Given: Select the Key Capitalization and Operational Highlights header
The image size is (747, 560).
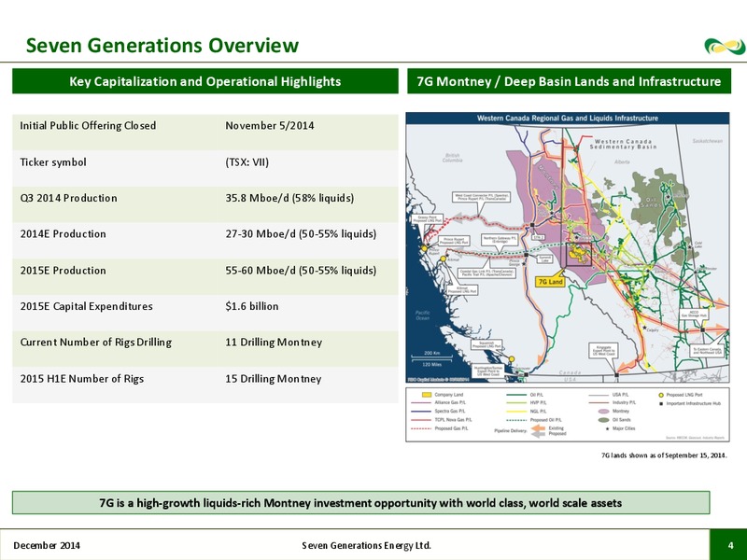Looking at the screenshot, I should pos(205,81).
